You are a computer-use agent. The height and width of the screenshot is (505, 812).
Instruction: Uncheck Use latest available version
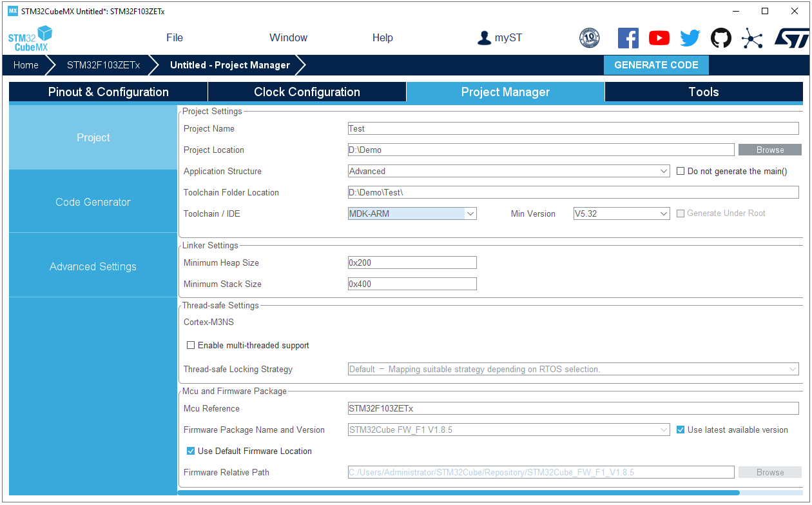pyautogui.click(x=681, y=430)
